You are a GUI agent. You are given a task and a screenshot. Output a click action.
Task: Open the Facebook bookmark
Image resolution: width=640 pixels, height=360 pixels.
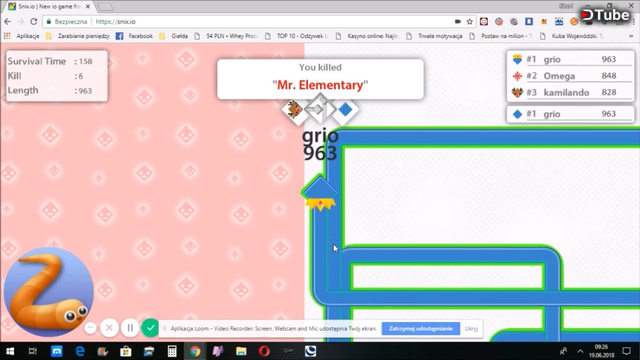[x=135, y=36]
